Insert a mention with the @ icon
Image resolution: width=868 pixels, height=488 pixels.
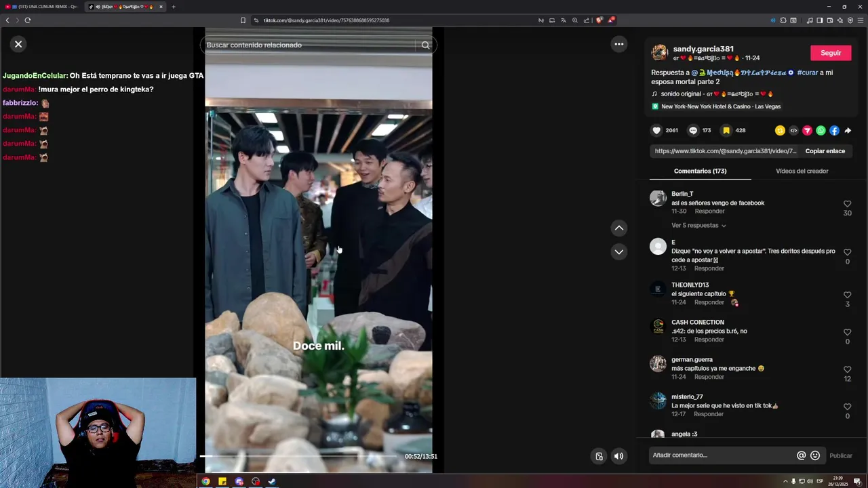(801, 455)
